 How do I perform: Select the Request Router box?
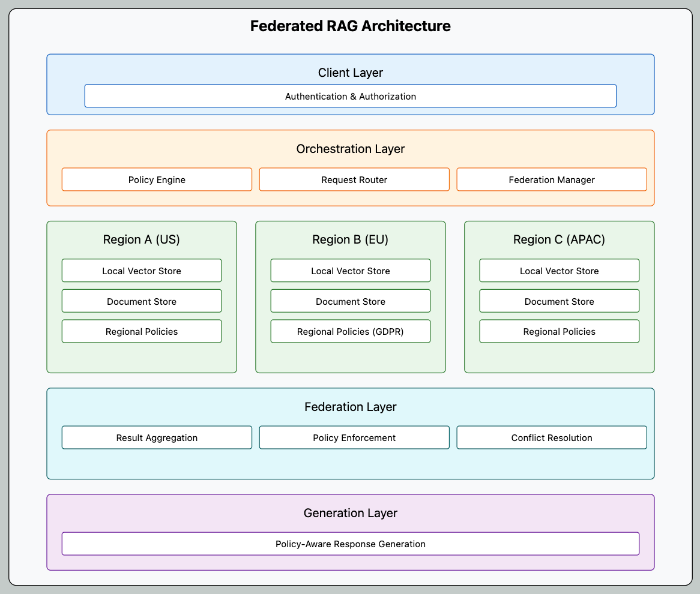(x=354, y=179)
